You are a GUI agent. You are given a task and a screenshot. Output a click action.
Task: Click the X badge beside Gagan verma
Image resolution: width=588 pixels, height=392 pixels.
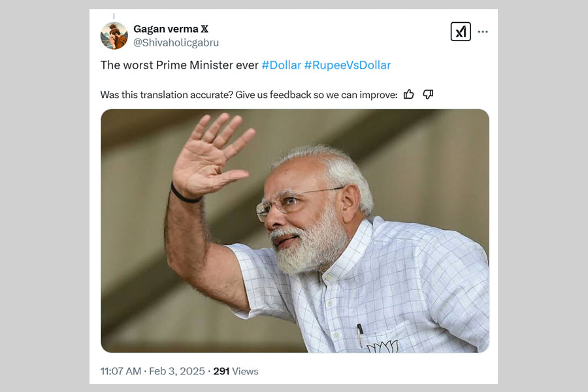[204, 29]
